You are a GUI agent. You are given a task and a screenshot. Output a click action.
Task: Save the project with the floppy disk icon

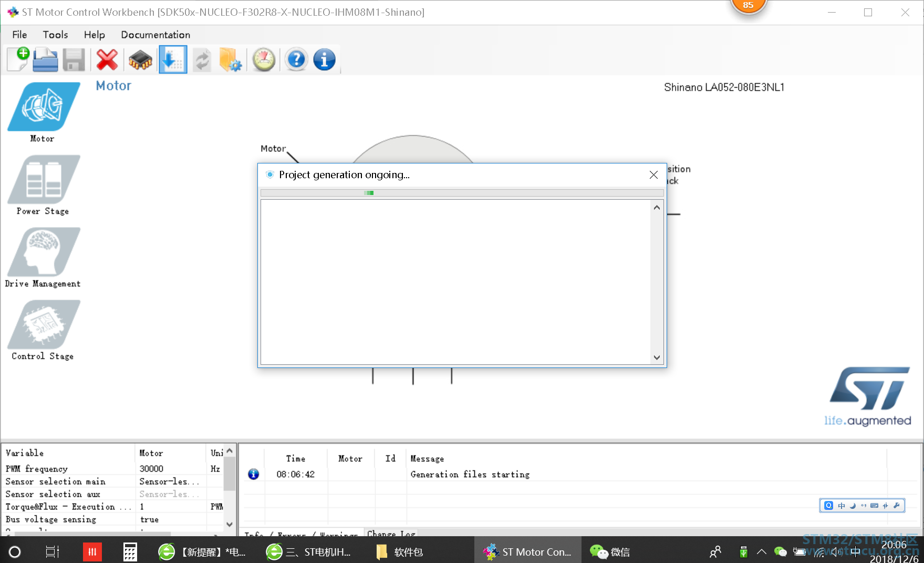click(x=74, y=59)
